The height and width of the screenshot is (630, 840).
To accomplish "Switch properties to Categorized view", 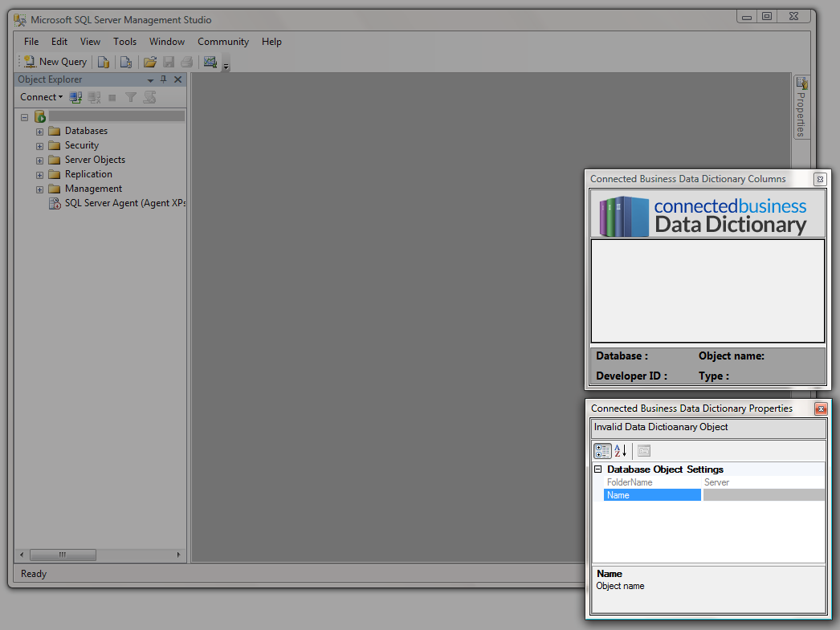I will pos(602,451).
